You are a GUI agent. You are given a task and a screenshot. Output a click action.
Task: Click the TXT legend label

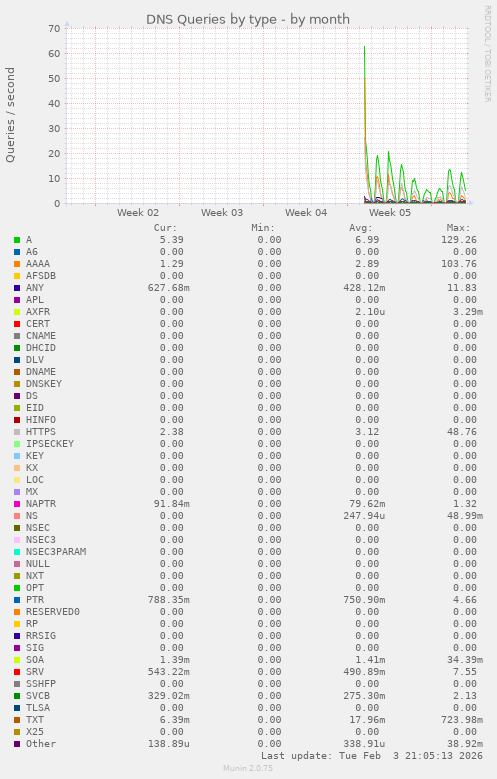click(35, 720)
